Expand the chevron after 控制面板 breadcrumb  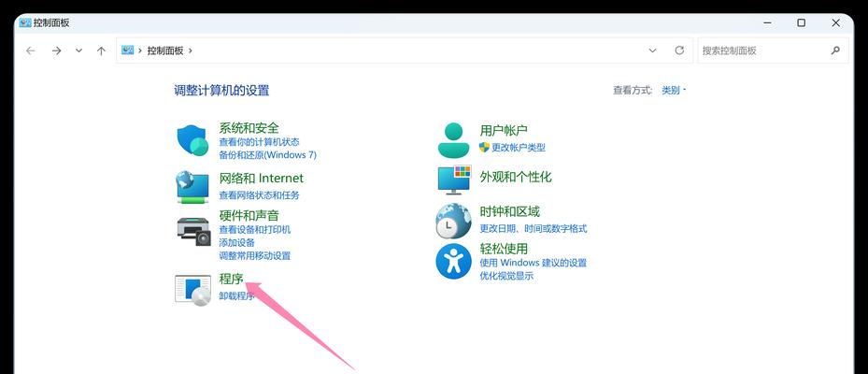[190, 50]
